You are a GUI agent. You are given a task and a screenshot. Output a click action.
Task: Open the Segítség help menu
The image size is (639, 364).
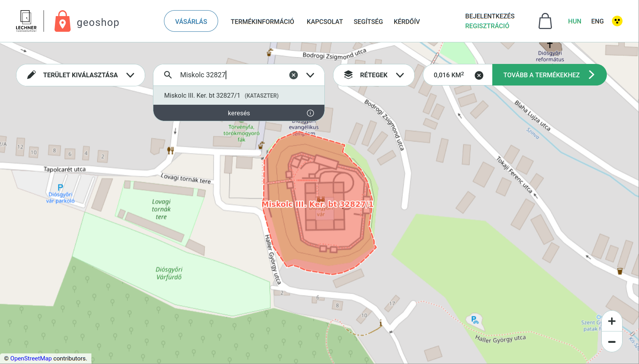(368, 22)
